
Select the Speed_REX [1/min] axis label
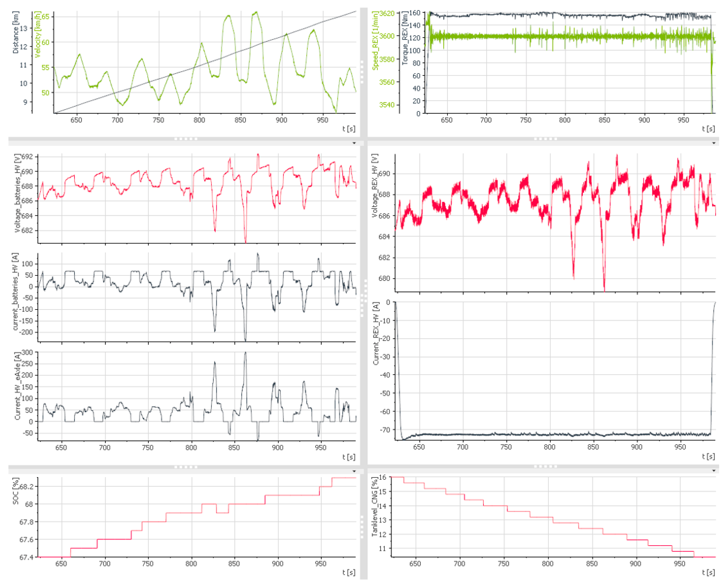coord(375,41)
